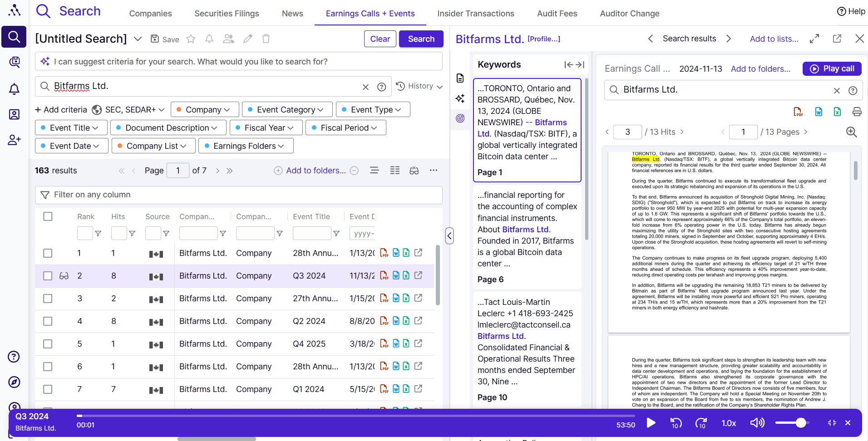Switch to the Securities Filings tab
This screenshot has height=441, width=868.
[x=227, y=14]
